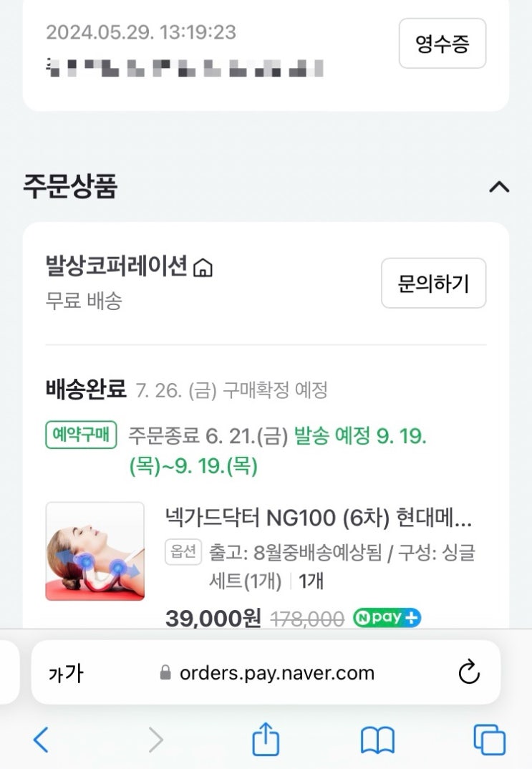The width and height of the screenshot is (532, 769).
Task: Go back with Safari back arrow
Action: click(41, 739)
